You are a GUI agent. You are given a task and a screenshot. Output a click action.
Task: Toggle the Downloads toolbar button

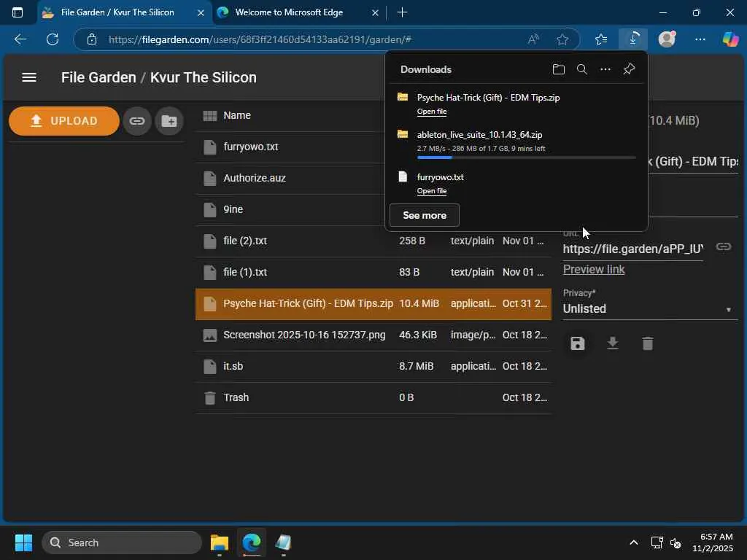[x=633, y=39]
